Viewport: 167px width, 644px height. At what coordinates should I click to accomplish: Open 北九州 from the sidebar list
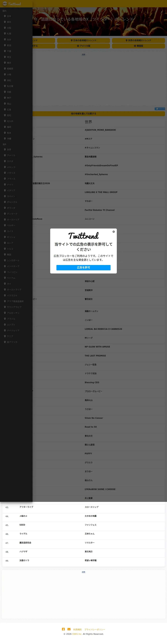click(16, 121)
